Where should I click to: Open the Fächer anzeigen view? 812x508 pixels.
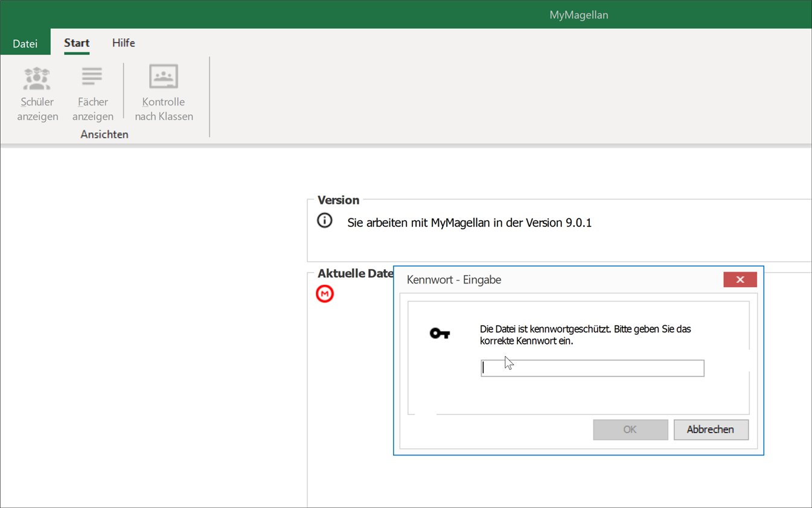92,94
